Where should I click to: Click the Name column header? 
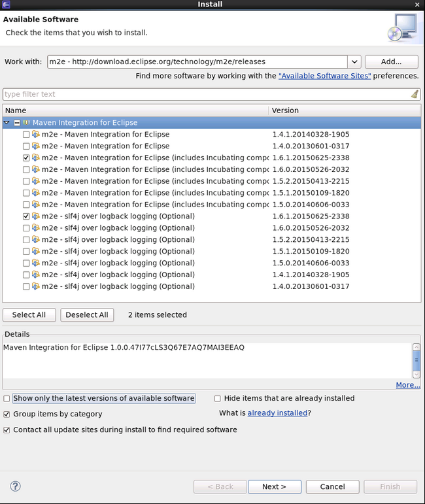point(135,110)
